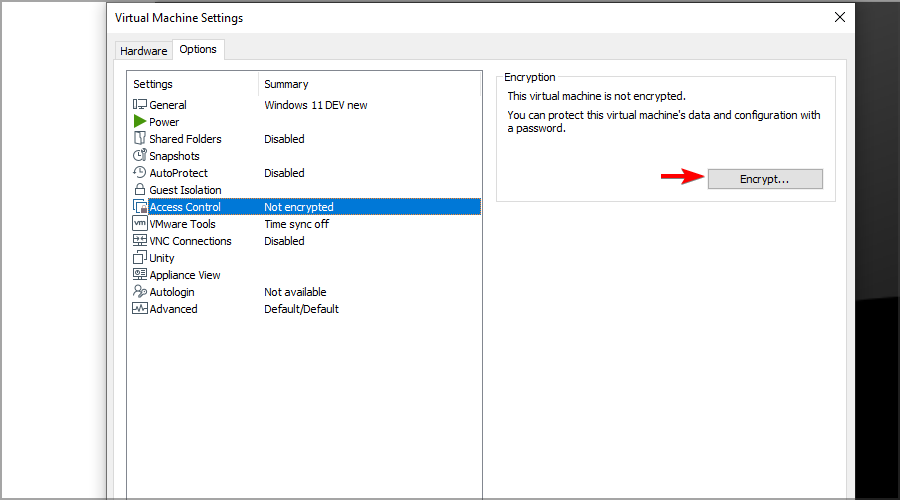The image size is (900, 500).
Task: Select the green Power play icon
Action: click(x=140, y=122)
